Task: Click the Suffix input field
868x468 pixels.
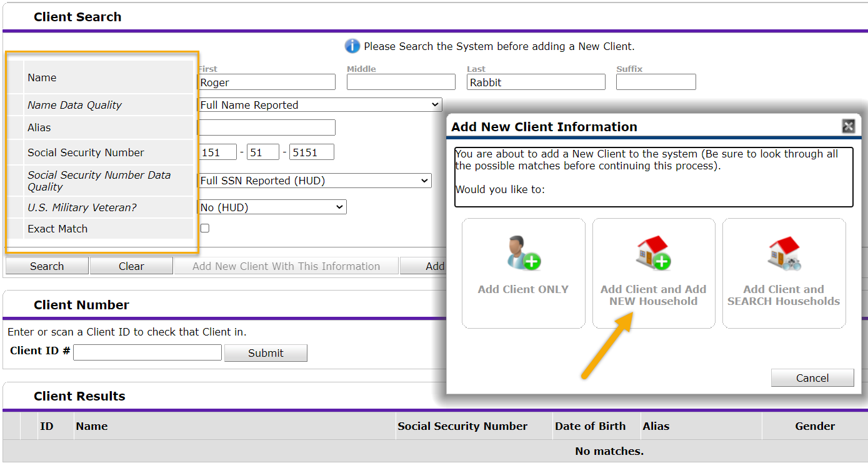Action: [656, 82]
